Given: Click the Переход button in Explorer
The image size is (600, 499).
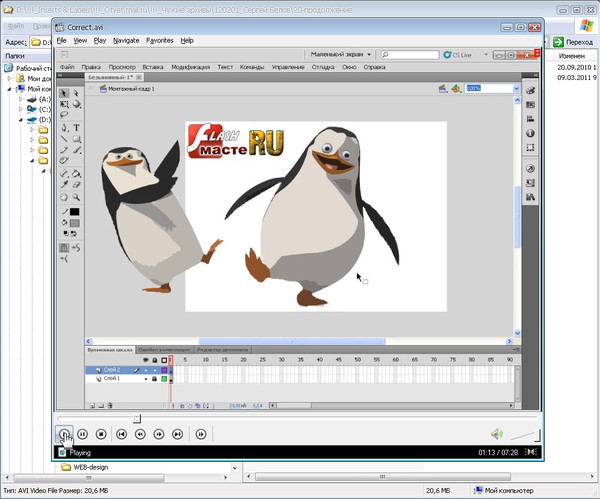Looking at the screenshot, I should (x=574, y=42).
